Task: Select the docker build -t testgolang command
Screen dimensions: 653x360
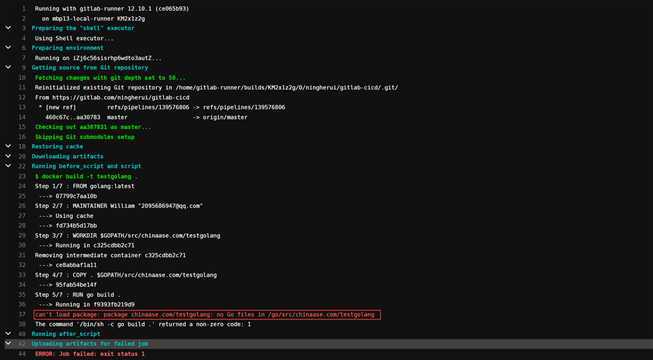Action: click(86, 176)
